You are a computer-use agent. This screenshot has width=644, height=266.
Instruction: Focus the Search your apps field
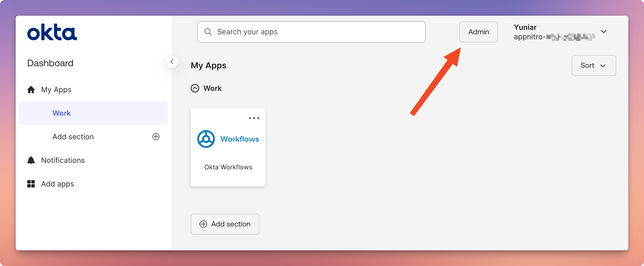[x=311, y=32]
